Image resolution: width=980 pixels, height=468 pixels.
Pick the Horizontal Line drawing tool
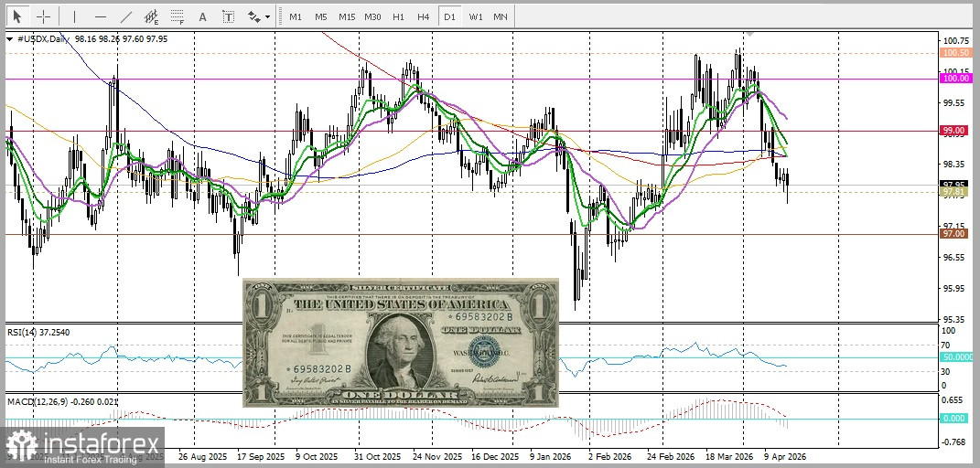click(x=100, y=16)
